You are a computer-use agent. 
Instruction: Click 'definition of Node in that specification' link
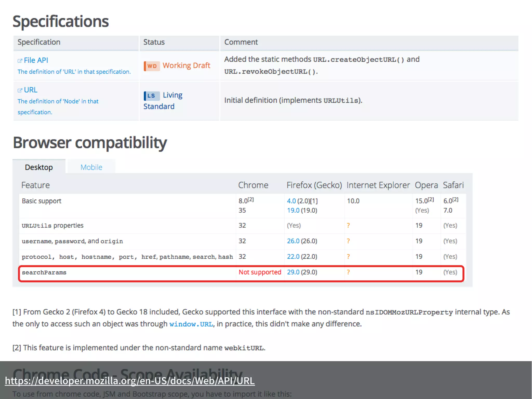tap(58, 101)
